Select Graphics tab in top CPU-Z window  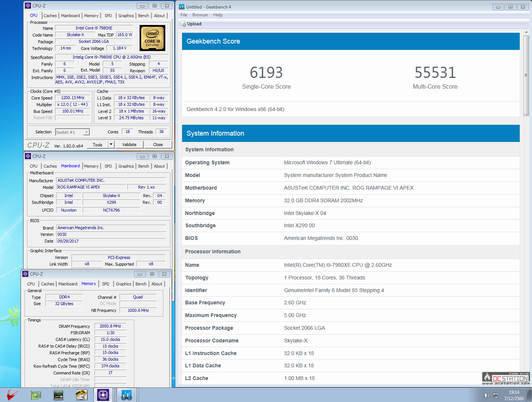pyautogui.click(x=126, y=16)
